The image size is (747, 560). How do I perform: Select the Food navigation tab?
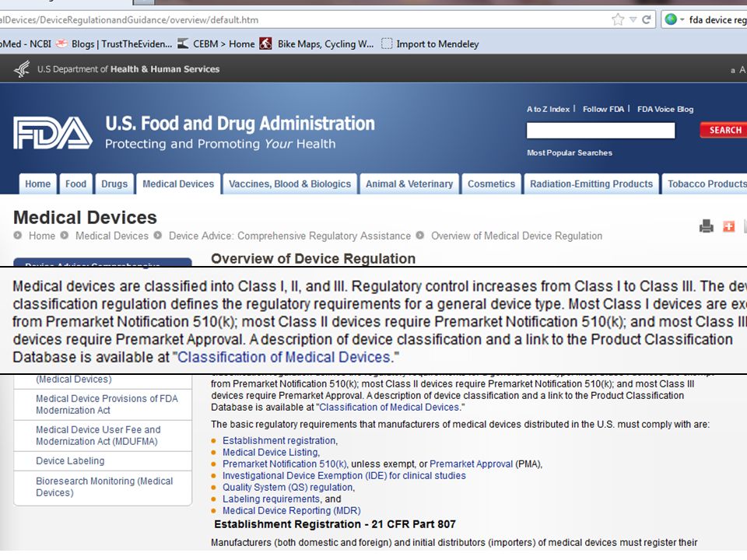[x=75, y=184]
